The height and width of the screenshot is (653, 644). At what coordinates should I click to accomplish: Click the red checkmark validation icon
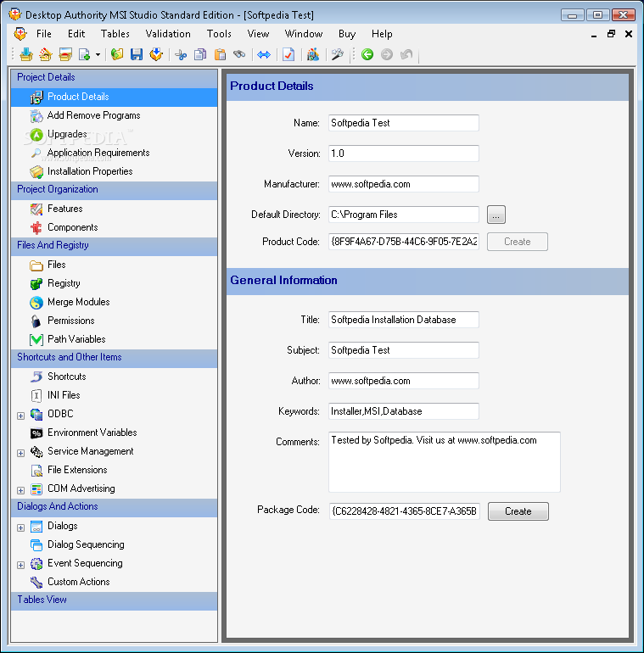(288, 54)
